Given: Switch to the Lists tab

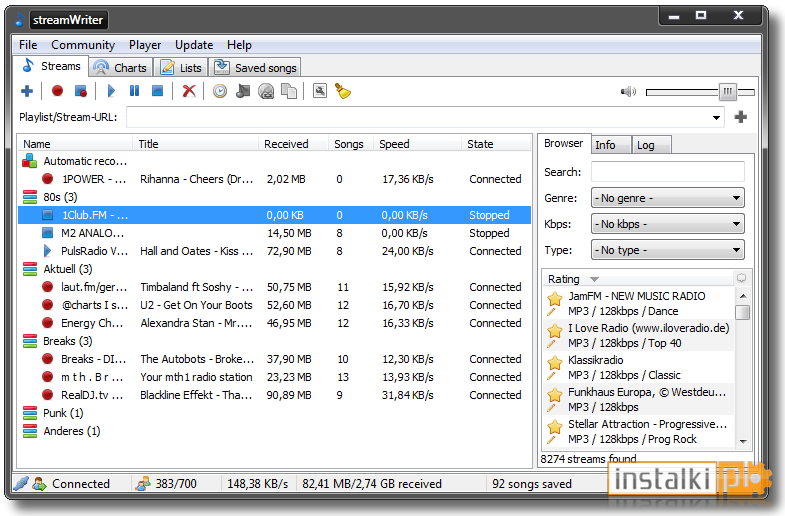Looking at the screenshot, I should pos(181,68).
